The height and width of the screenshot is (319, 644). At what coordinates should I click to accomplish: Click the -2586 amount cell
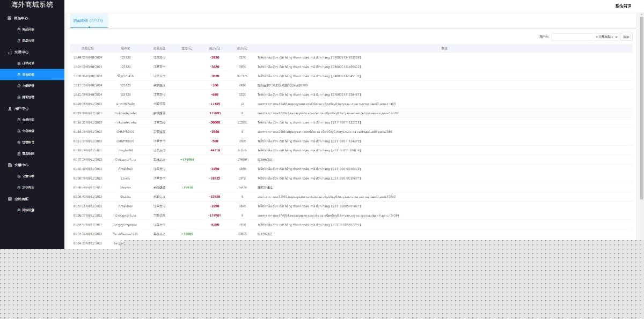tap(215, 132)
